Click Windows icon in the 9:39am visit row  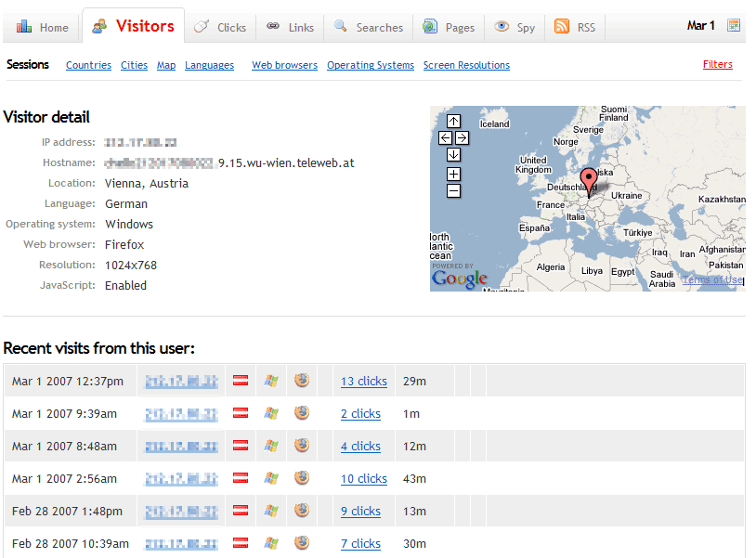[271, 413]
